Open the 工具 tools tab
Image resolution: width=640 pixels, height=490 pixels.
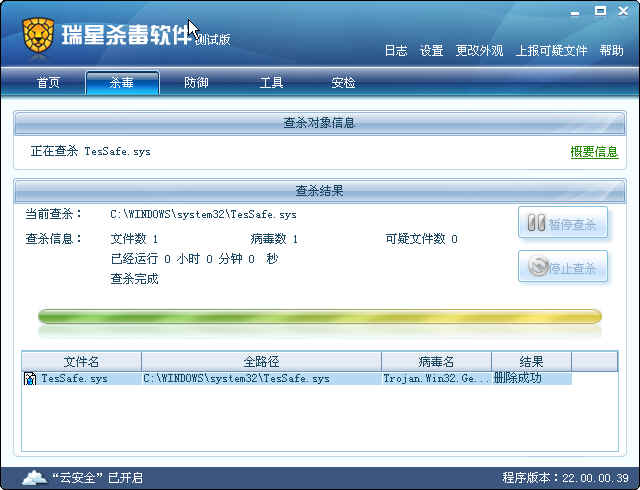click(271, 82)
